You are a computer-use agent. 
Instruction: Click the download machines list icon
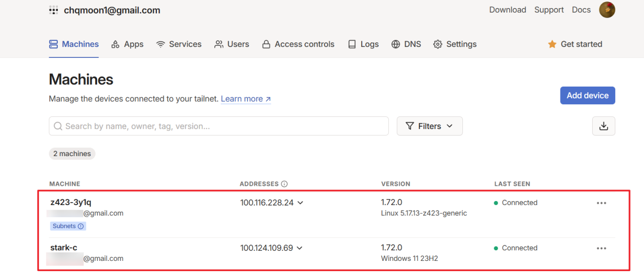tap(603, 126)
